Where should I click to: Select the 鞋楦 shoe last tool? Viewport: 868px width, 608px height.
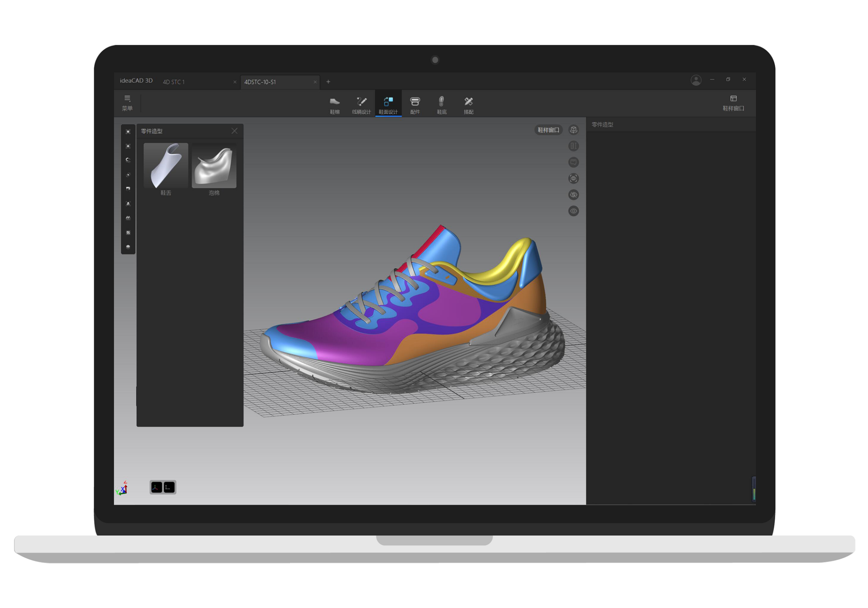click(335, 105)
